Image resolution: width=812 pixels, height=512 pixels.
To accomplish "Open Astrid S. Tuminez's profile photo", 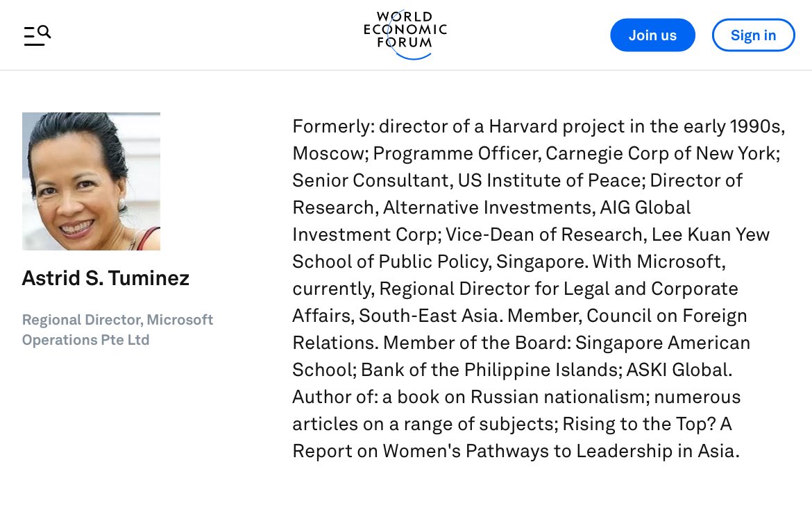I will click(91, 181).
